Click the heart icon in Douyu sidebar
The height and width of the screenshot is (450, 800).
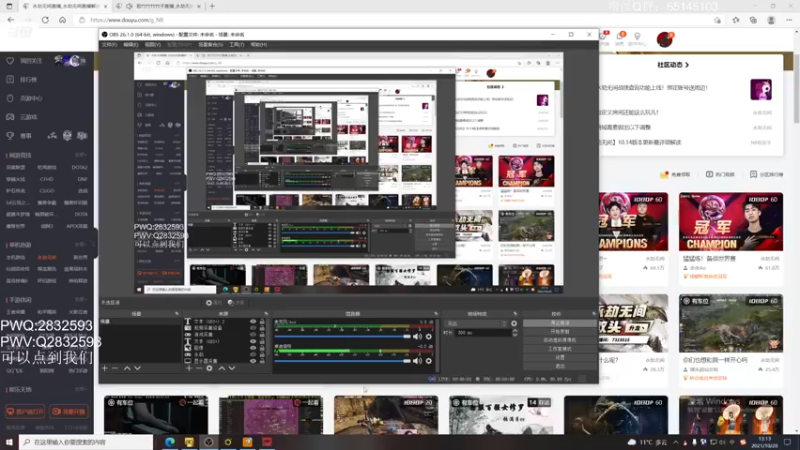[x=10, y=61]
